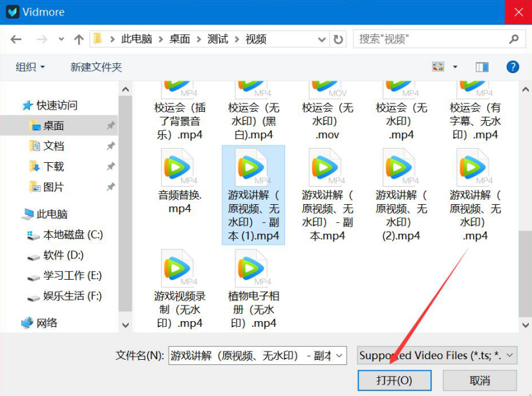Go up one folder level

click(x=79, y=39)
